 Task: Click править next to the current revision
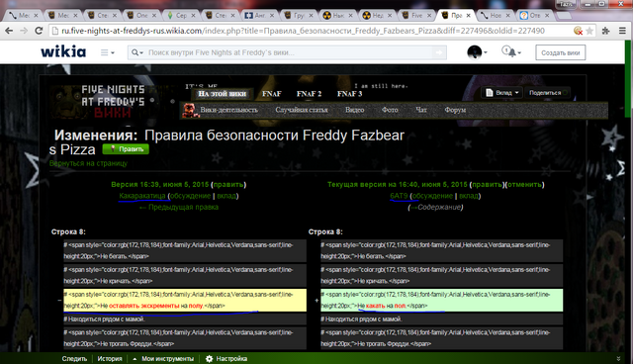pos(487,184)
